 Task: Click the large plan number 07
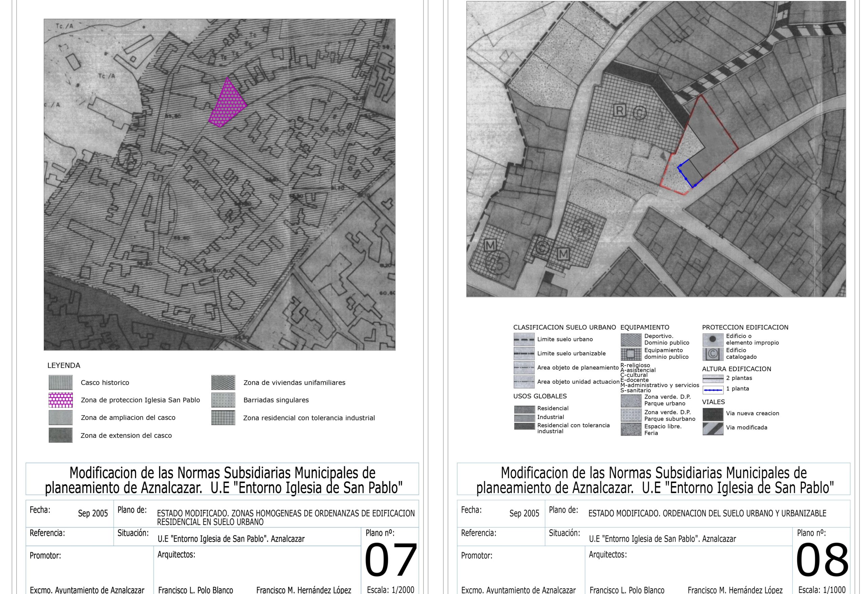click(x=391, y=560)
